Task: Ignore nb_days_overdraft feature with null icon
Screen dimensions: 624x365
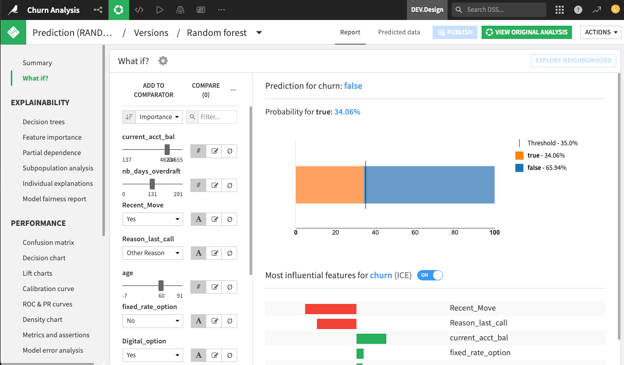Action: (230, 185)
